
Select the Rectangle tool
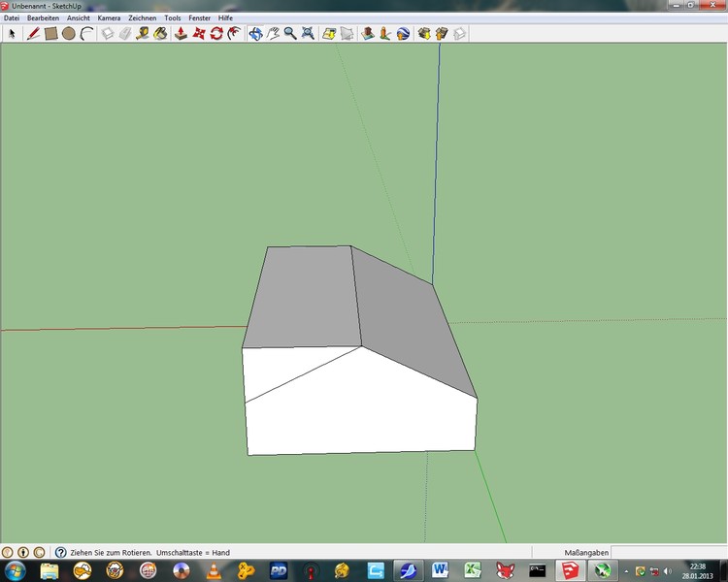[50, 33]
